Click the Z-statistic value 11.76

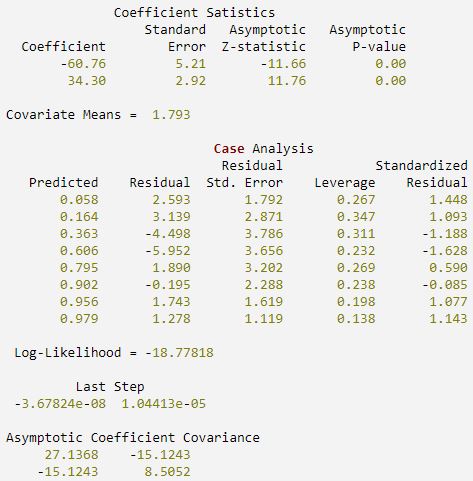click(x=287, y=81)
